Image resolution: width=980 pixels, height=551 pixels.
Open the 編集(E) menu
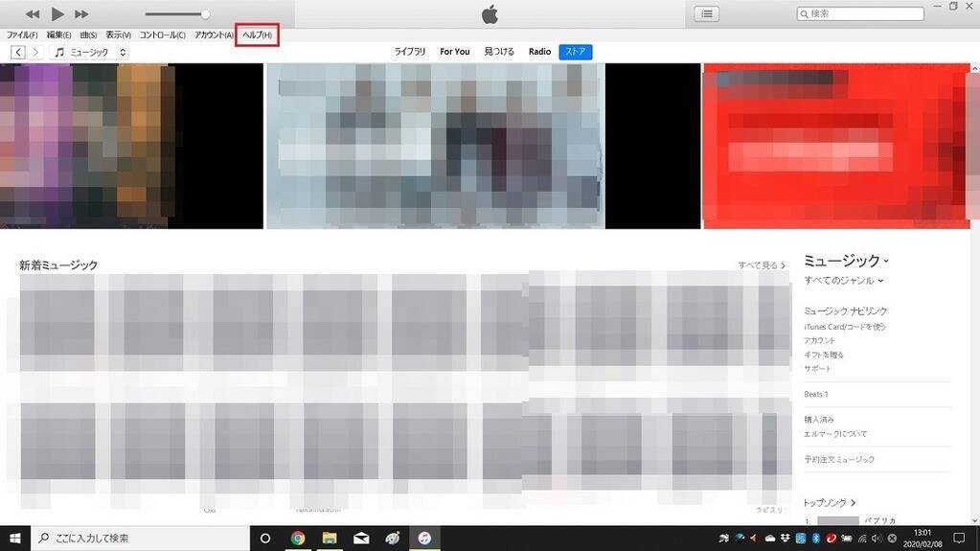pos(58,35)
